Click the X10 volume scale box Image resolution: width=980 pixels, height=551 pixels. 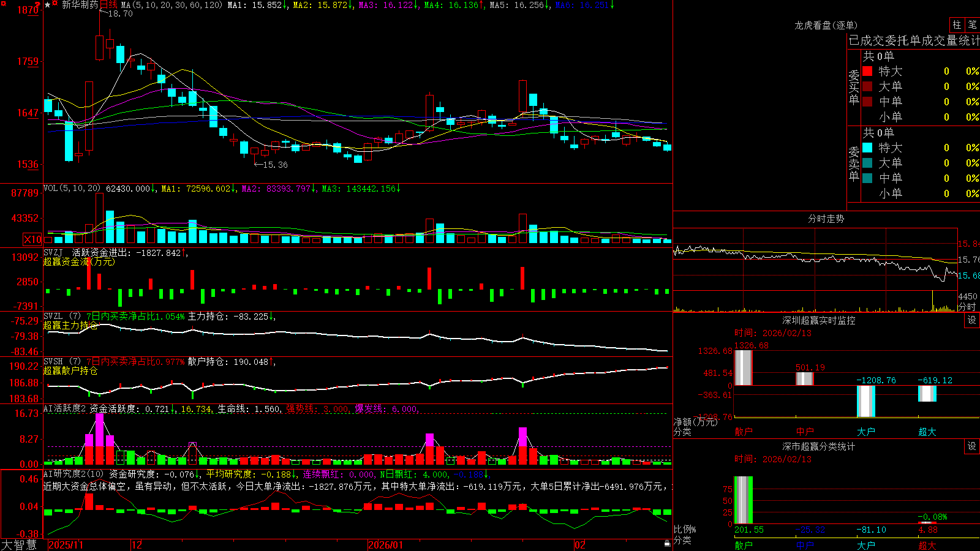tap(32, 239)
